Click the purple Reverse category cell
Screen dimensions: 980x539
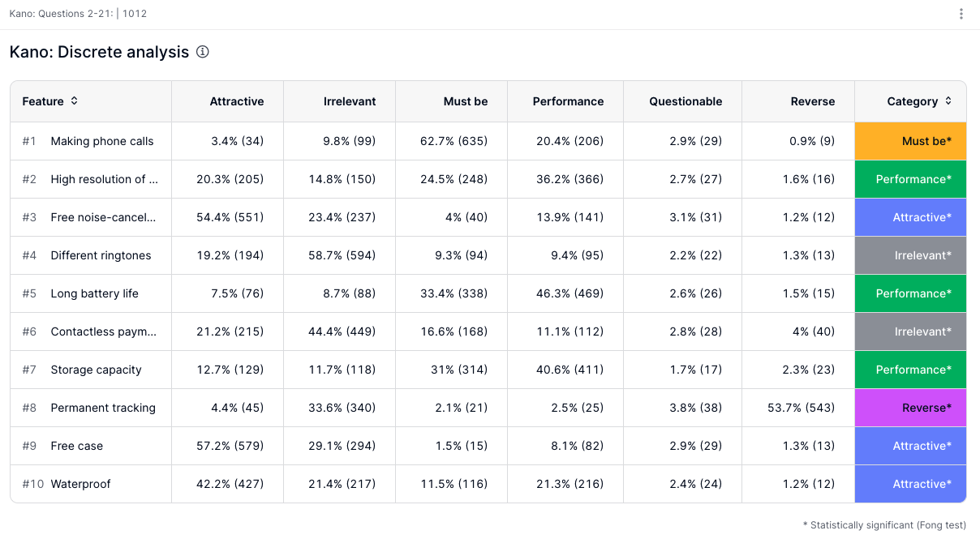point(910,408)
